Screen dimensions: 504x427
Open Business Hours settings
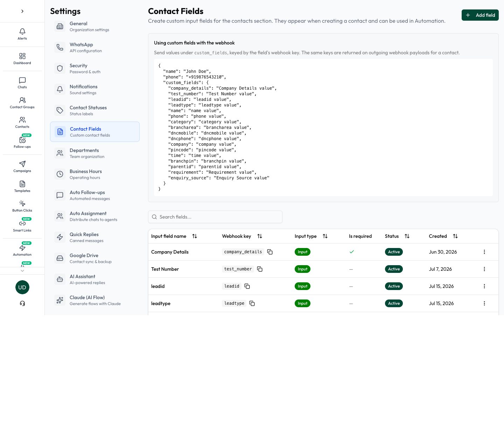tap(95, 174)
